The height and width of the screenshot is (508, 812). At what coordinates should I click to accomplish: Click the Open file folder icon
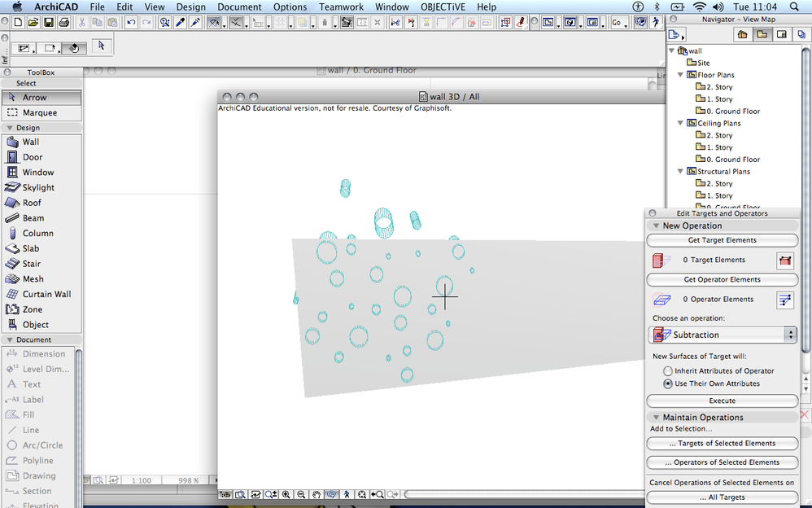point(33,22)
